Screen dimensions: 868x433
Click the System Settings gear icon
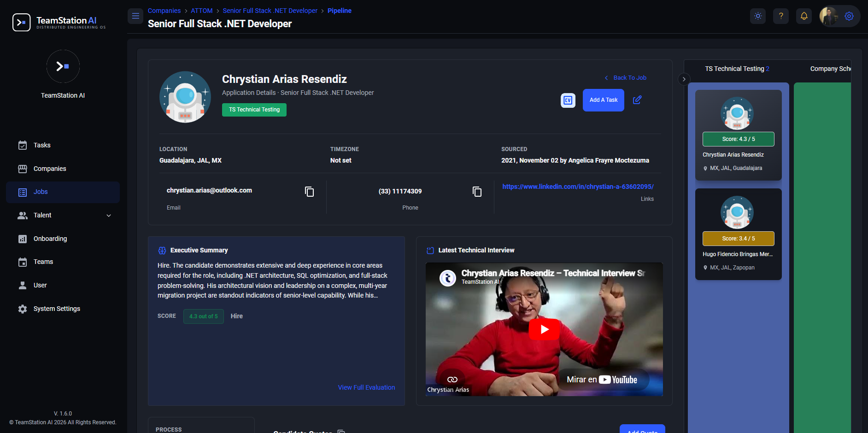coord(23,309)
